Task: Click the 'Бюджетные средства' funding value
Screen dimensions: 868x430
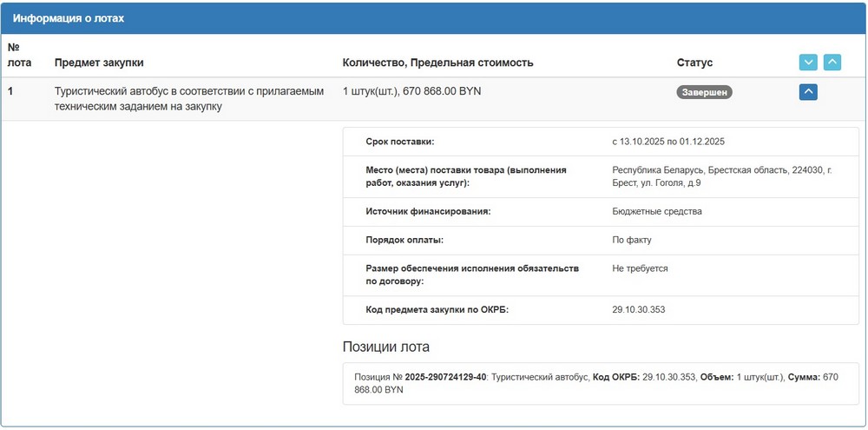Action: [x=656, y=211]
